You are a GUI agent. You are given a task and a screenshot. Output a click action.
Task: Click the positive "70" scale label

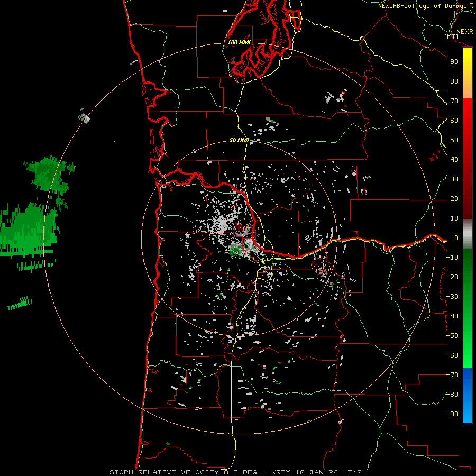click(x=454, y=101)
